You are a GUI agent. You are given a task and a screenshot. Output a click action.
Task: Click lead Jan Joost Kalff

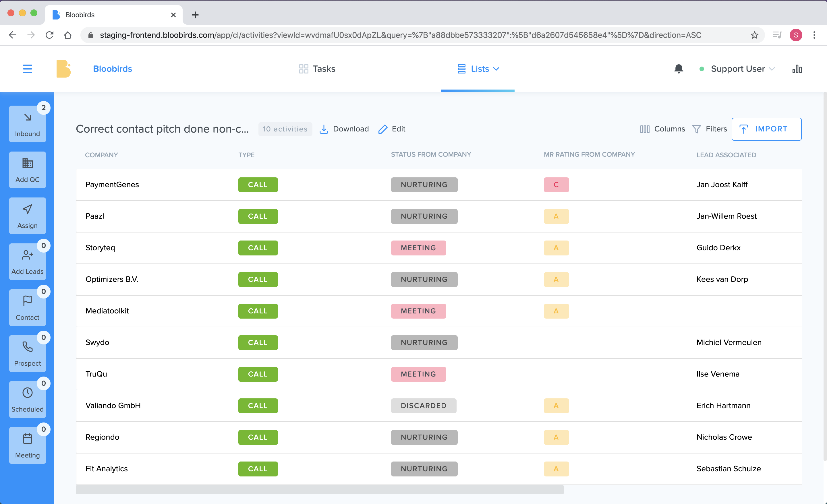(722, 185)
